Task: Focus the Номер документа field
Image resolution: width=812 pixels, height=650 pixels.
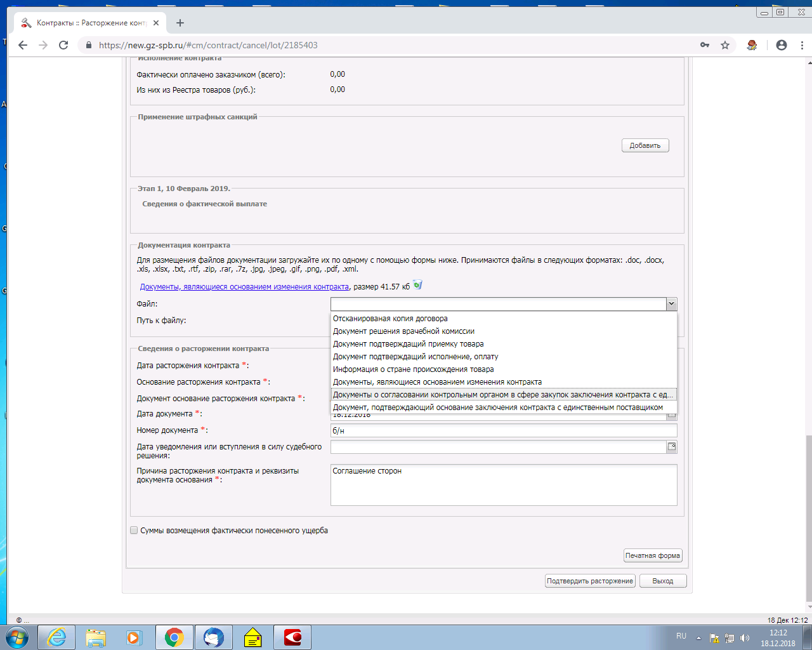Action: click(x=504, y=430)
